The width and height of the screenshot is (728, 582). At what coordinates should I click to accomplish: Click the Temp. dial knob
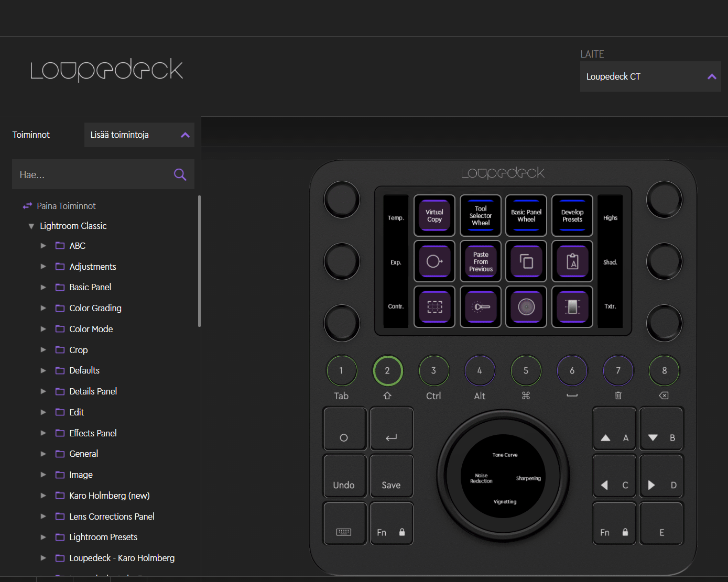342,200
